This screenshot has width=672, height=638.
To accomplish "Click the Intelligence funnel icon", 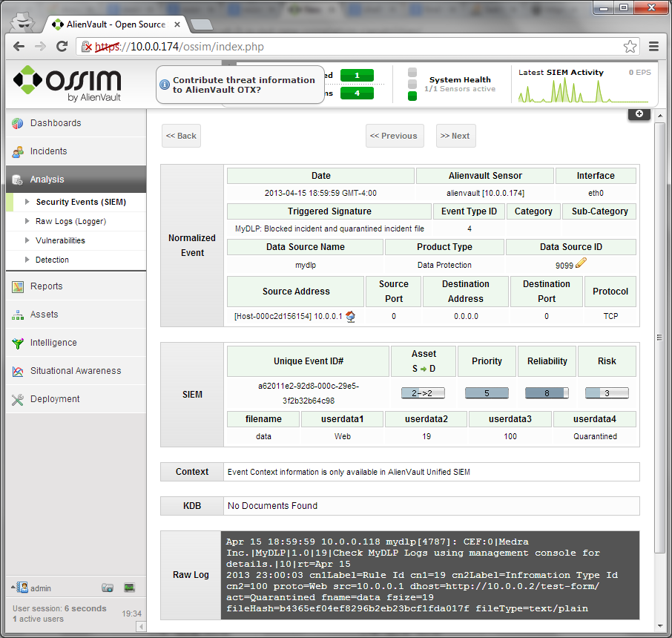I will click(18, 343).
